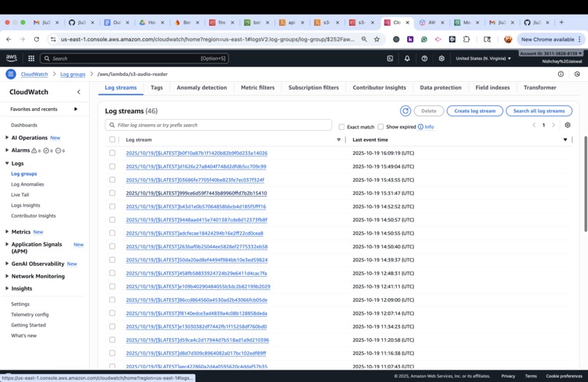Open the notifications bell
Screen dimensions: 588x382
[x=407, y=58]
